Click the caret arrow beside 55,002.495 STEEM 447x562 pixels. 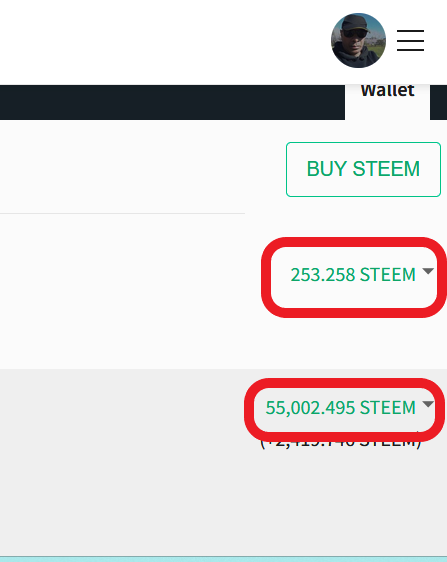tap(428, 404)
